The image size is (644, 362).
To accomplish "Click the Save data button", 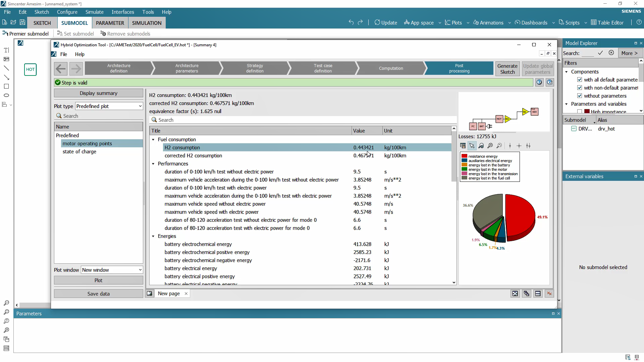I will (x=98, y=293).
